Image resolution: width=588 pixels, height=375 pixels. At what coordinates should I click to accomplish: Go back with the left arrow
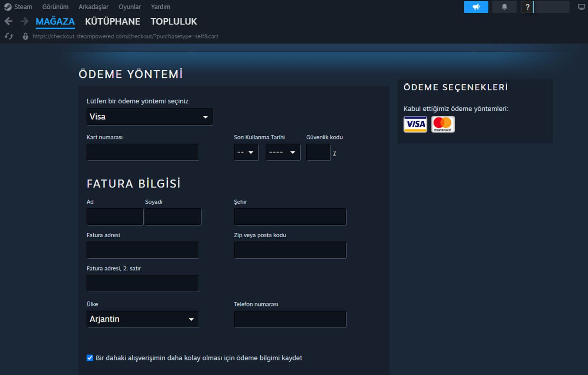point(9,21)
